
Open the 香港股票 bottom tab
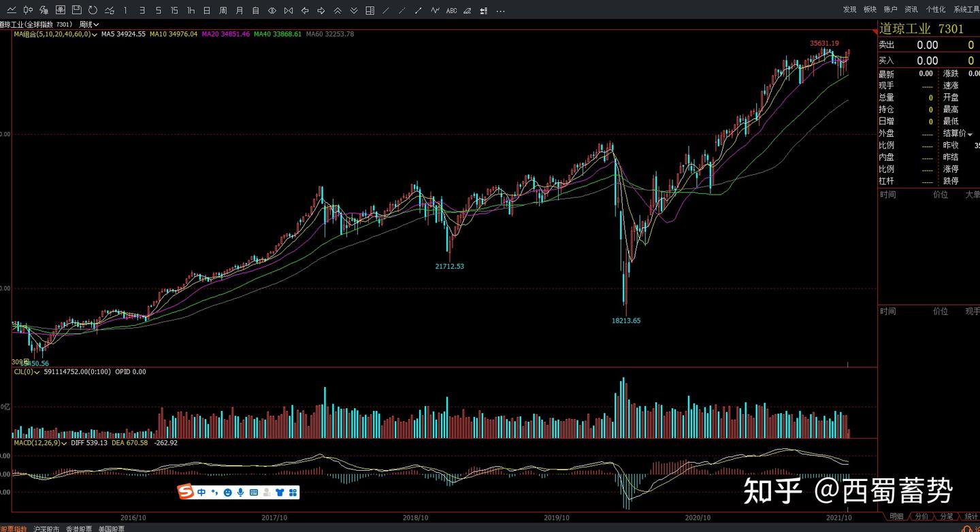click(x=79, y=529)
